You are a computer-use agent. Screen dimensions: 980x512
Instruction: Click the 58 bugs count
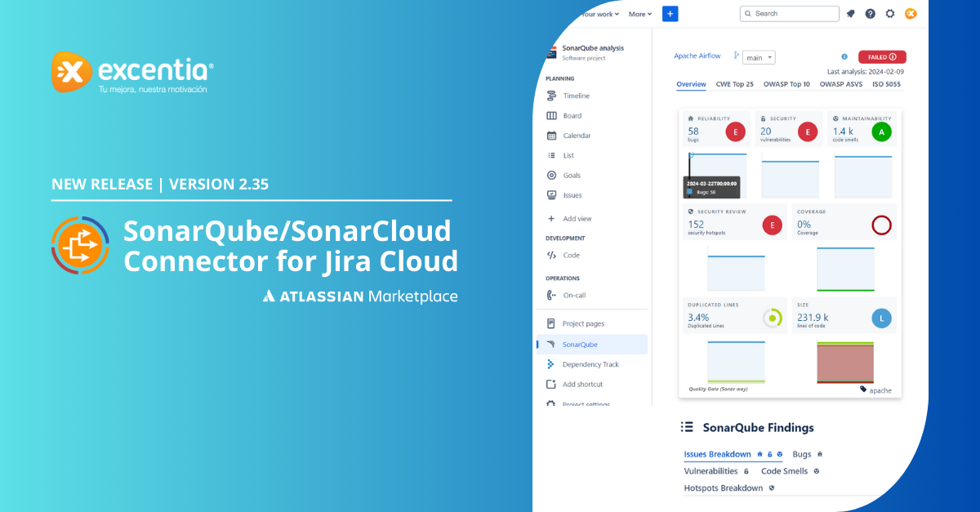click(693, 131)
